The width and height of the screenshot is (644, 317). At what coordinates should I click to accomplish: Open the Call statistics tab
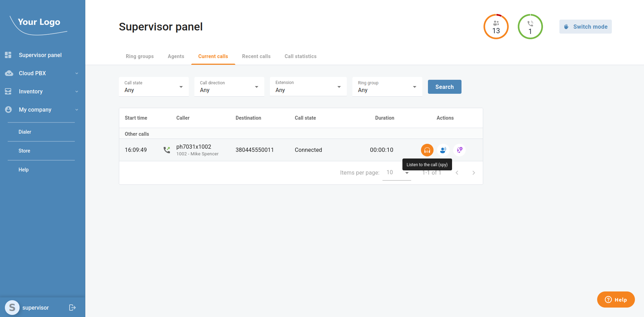pos(300,56)
